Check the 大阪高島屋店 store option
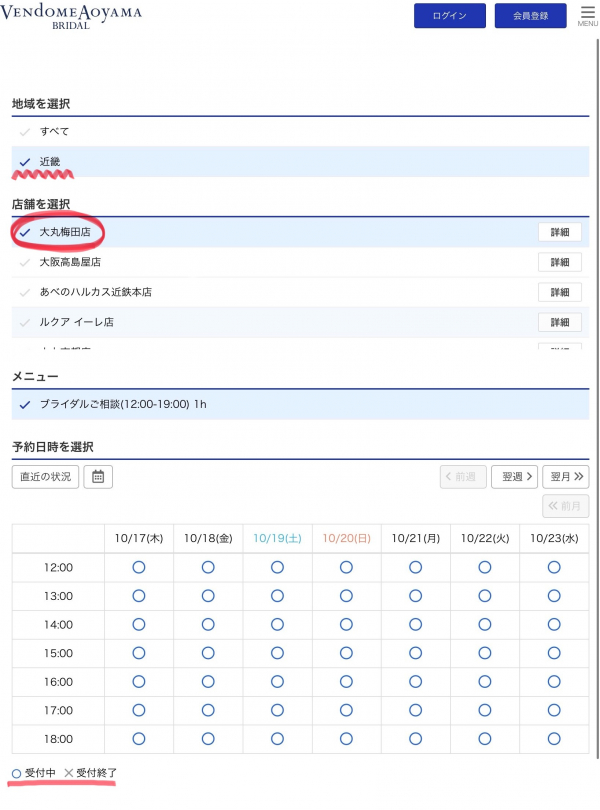The width and height of the screenshot is (600, 810). tap(70, 262)
